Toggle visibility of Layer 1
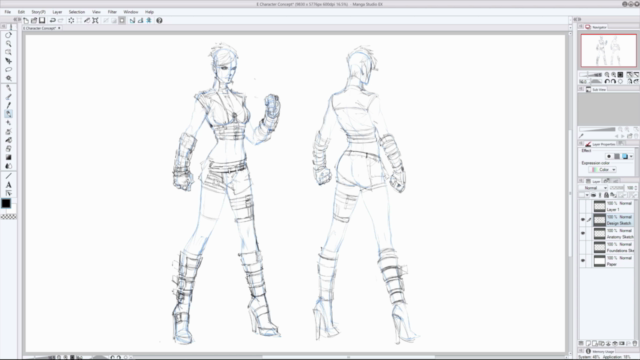640x360 pixels. (x=582, y=206)
